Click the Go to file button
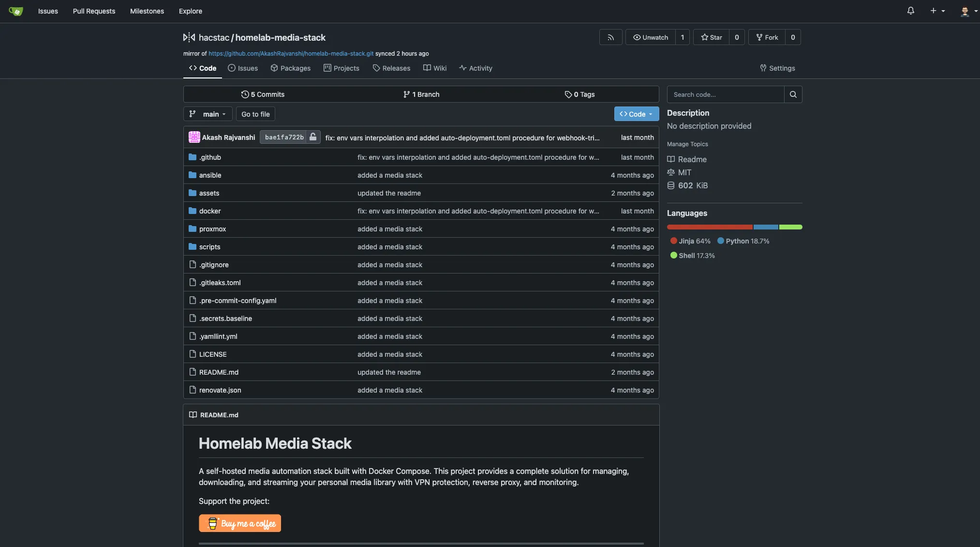Screen dimensions: 980x547 point(255,114)
